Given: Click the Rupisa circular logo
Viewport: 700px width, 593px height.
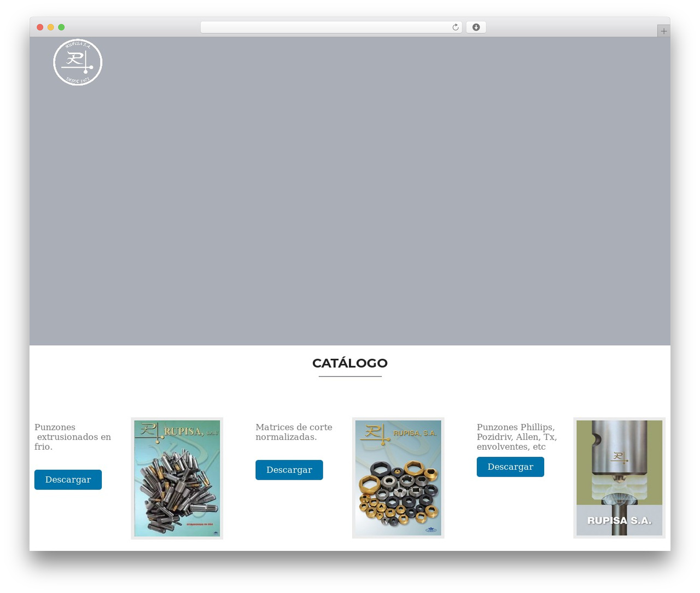Looking at the screenshot, I should point(78,62).
